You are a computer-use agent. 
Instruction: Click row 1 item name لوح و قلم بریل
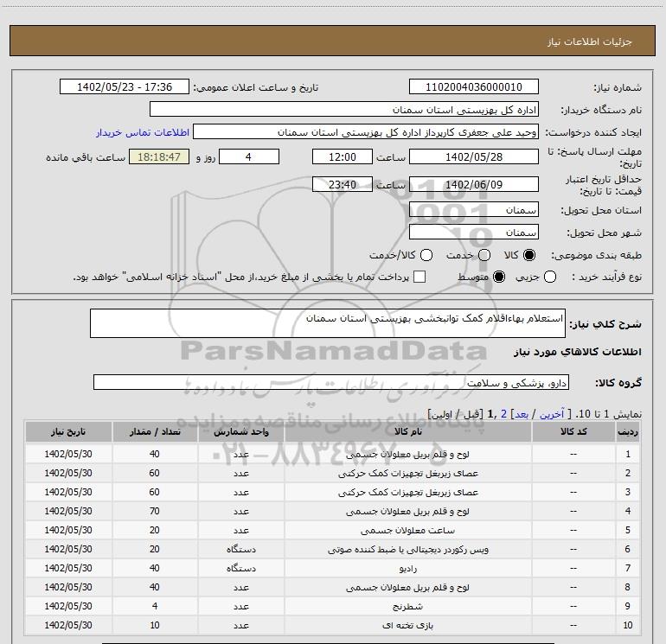pyautogui.click(x=407, y=454)
